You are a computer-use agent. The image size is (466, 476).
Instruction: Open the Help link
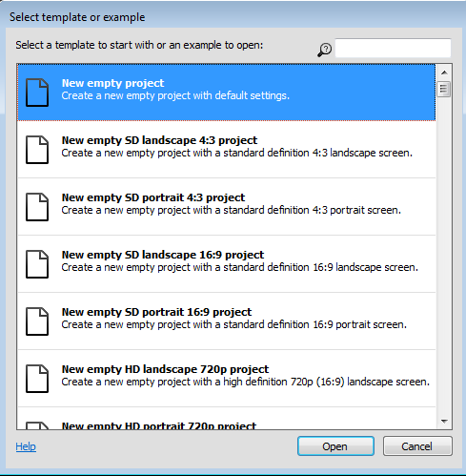pyautogui.click(x=26, y=446)
